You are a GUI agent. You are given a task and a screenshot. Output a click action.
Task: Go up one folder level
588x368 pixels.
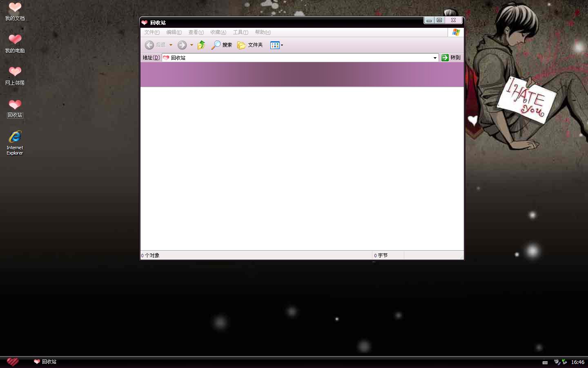pyautogui.click(x=201, y=45)
